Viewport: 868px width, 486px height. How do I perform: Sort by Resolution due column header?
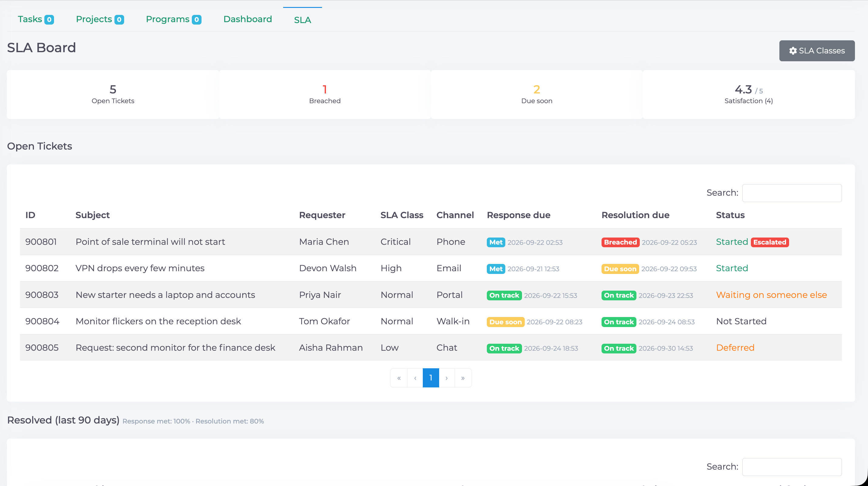click(x=635, y=215)
